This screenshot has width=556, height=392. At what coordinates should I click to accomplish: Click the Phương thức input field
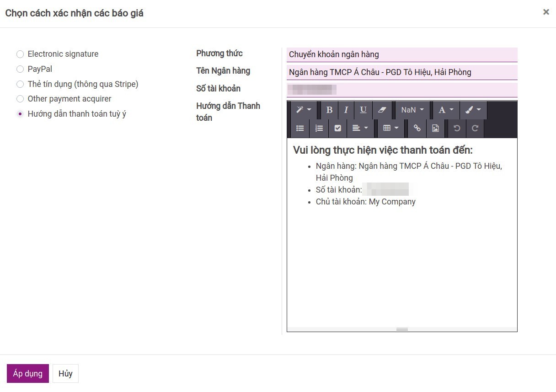tap(402, 54)
